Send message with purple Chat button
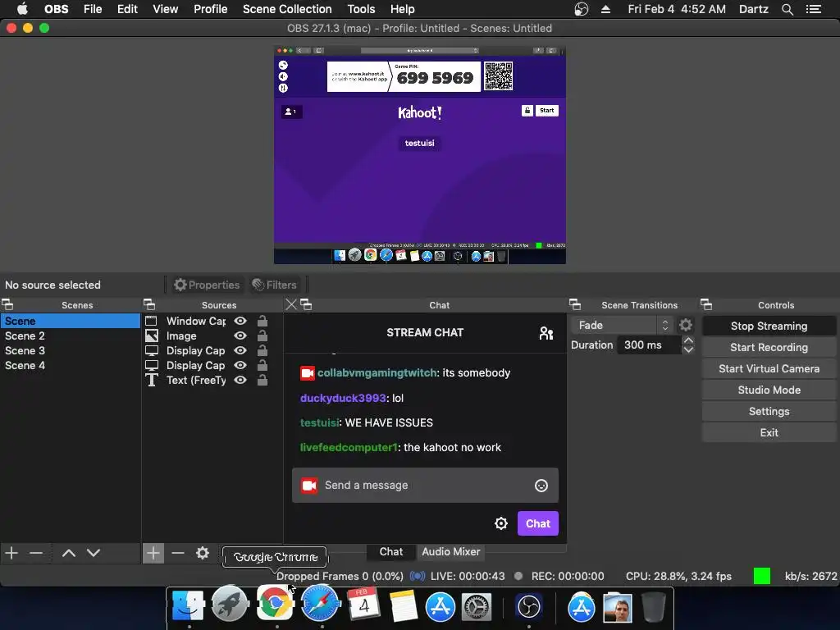The width and height of the screenshot is (840, 630). click(538, 523)
